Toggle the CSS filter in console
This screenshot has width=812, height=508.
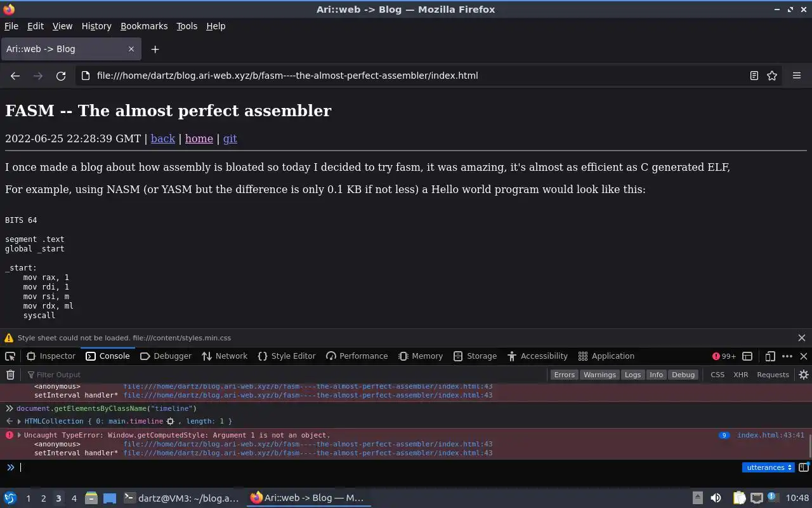[717, 375]
